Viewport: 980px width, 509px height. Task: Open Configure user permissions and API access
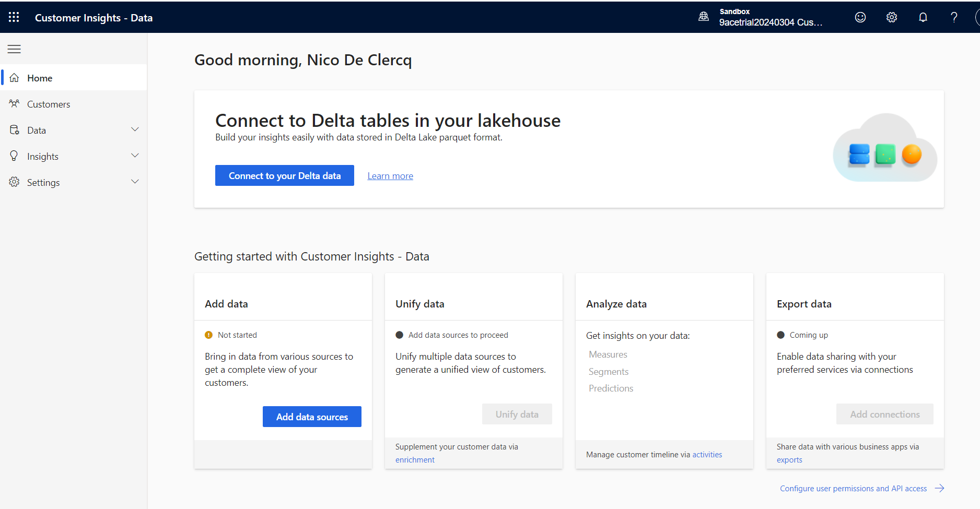point(854,489)
